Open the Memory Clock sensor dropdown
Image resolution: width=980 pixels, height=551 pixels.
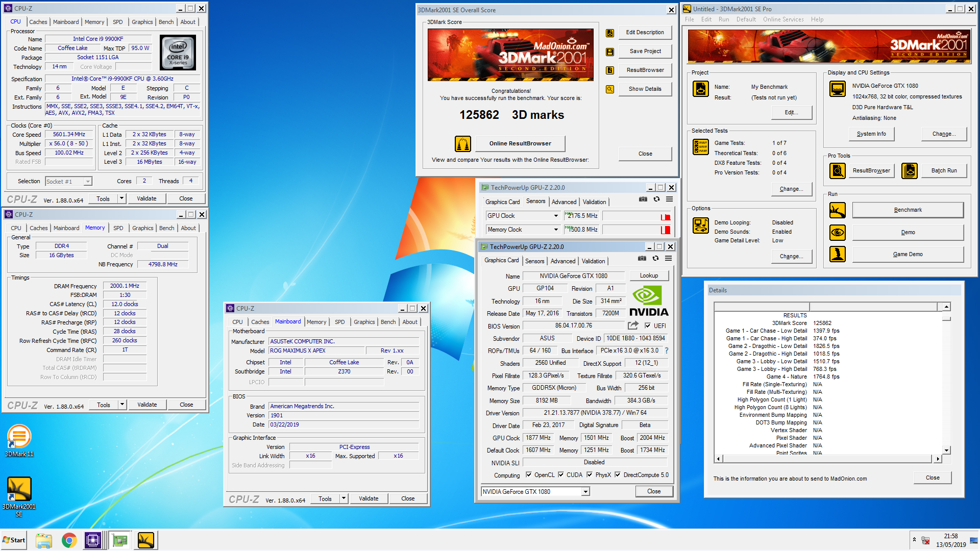coord(556,230)
